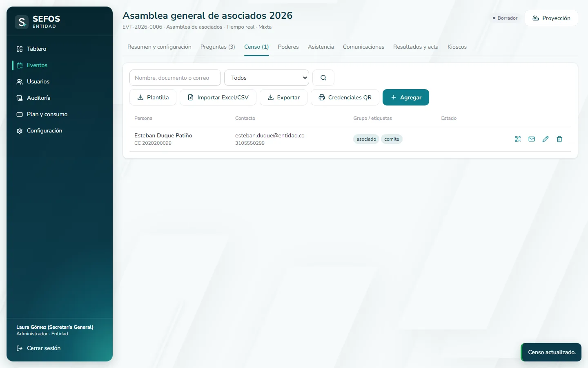Click Importar Excel/CSV button

click(x=218, y=97)
